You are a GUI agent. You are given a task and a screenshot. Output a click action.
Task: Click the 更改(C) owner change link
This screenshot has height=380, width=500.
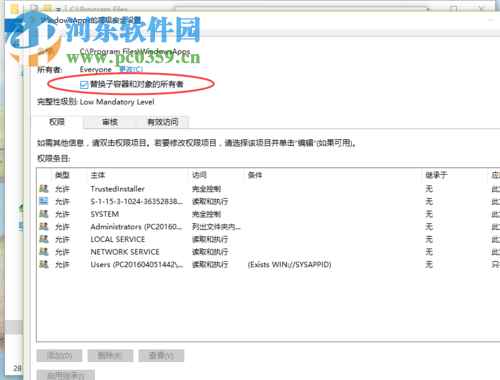(131, 69)
